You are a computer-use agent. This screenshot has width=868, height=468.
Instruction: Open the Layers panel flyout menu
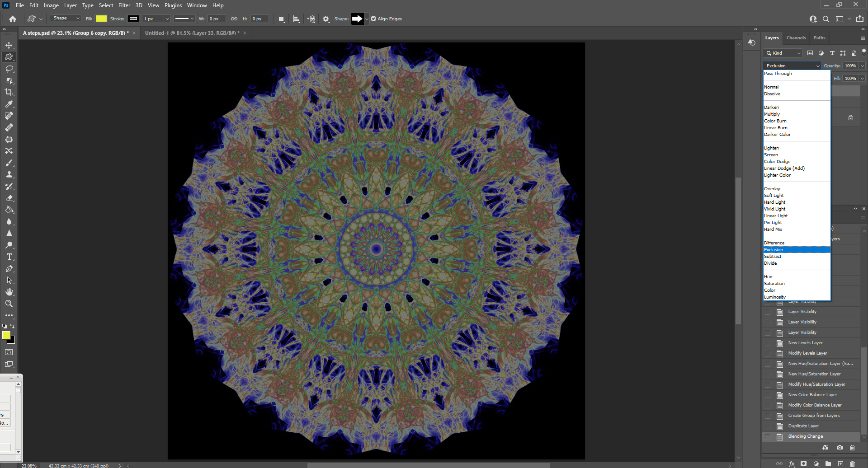pos(863,38)
